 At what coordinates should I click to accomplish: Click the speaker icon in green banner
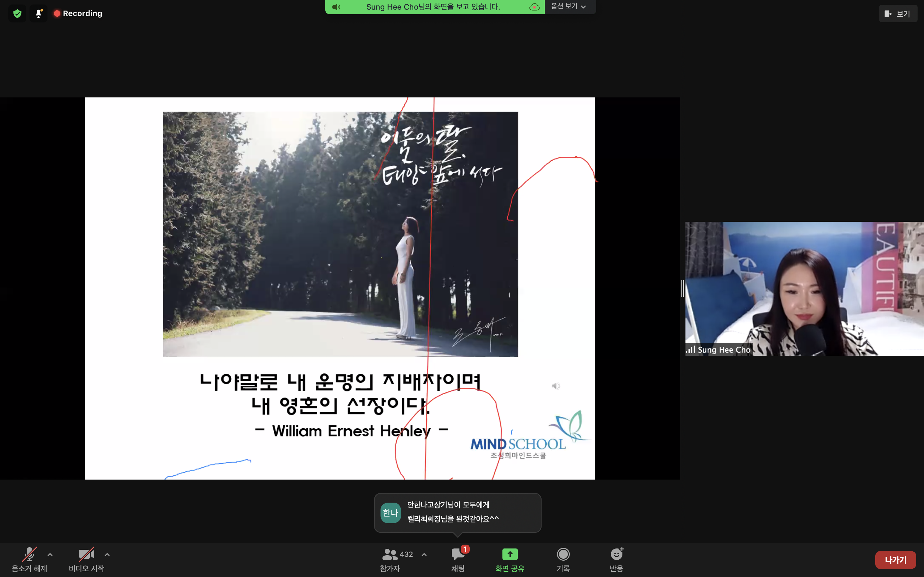[336, 7]
